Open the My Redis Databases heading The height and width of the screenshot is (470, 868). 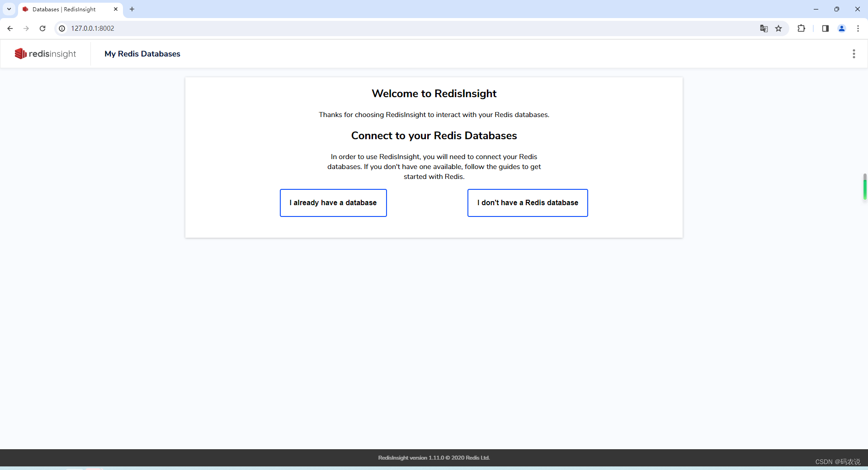142,54
